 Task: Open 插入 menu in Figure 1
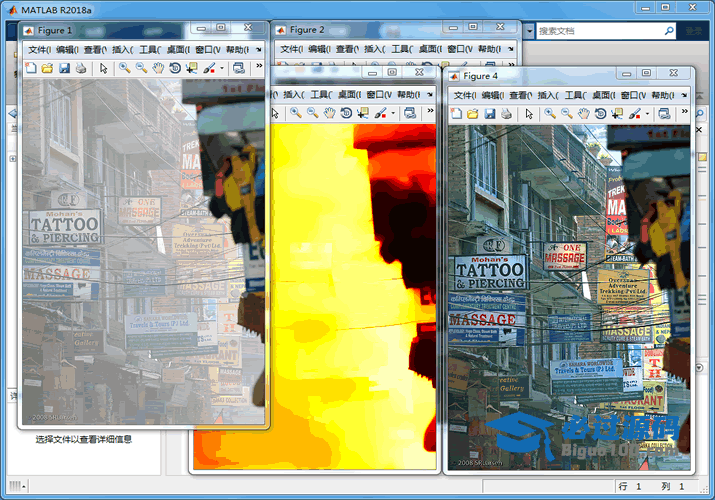click(x=123, y=49)
